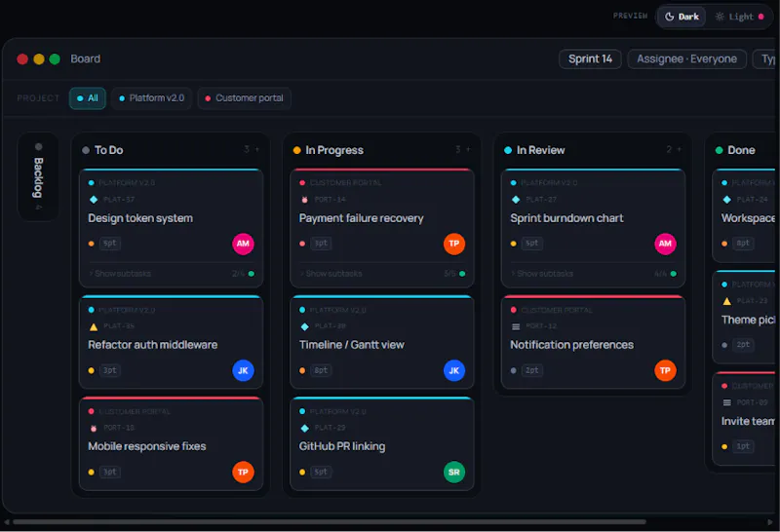Viewport: 780px width, 532px height.
Task: Filter by Customer portal project
Action: [x=245, y=98]
